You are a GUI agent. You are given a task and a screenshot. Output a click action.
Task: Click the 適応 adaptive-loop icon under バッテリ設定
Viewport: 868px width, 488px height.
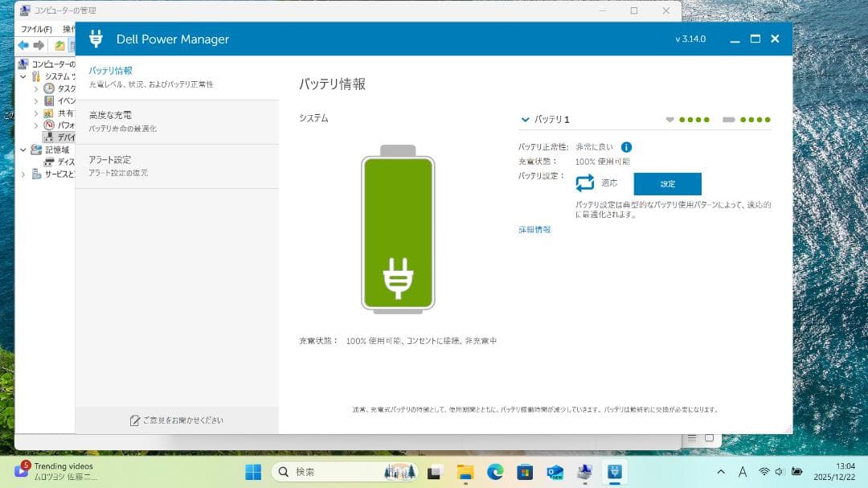tap(585, 182)
